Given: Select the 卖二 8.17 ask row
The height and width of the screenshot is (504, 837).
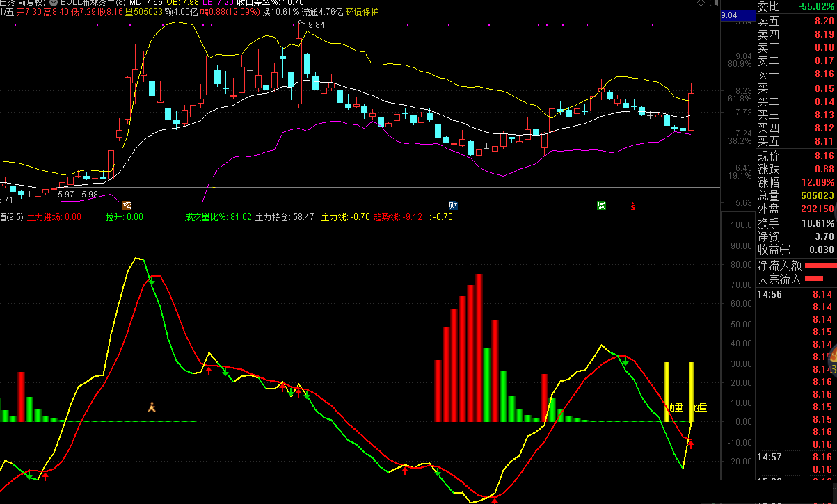Looking at the screenshot, I should tap(796, 60).
